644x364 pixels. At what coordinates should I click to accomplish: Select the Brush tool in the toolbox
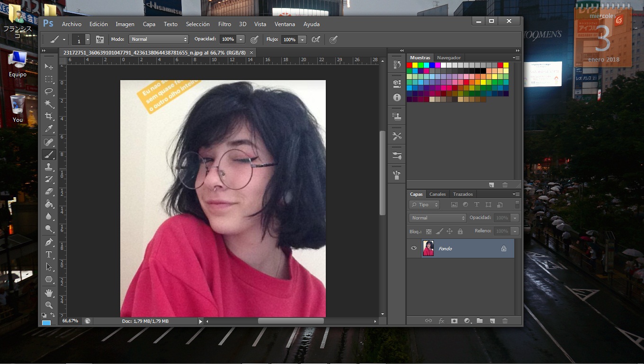coord(49,155)
